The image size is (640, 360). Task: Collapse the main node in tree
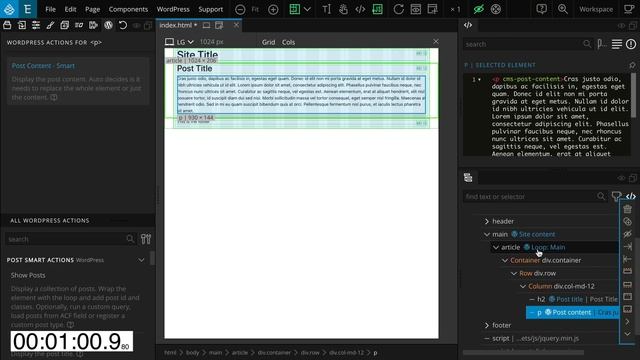coord(487,234)
